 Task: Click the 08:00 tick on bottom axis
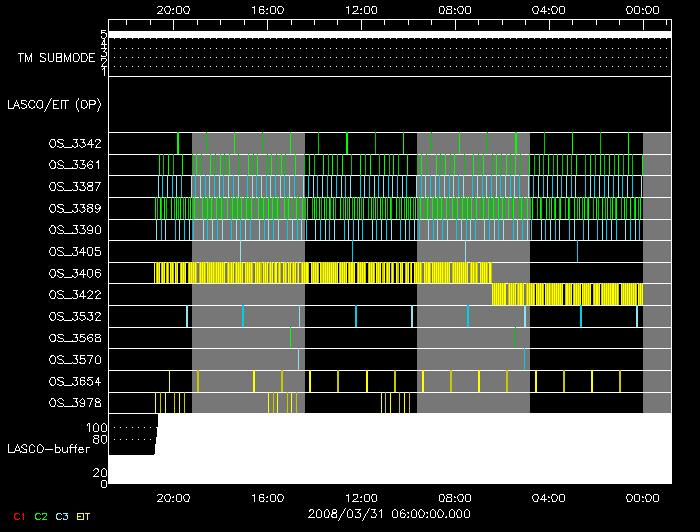(x=455, y=497)
